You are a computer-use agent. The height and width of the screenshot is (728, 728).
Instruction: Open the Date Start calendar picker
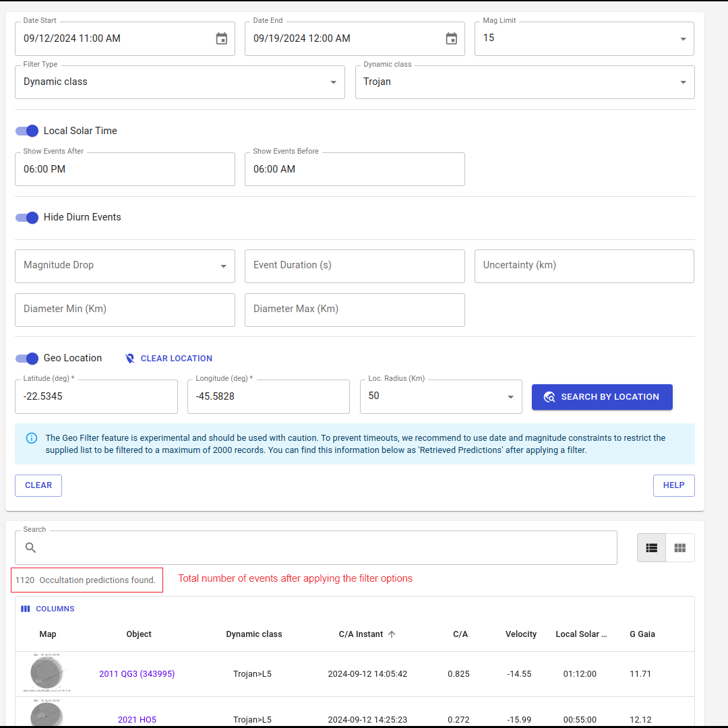(221, 39)
